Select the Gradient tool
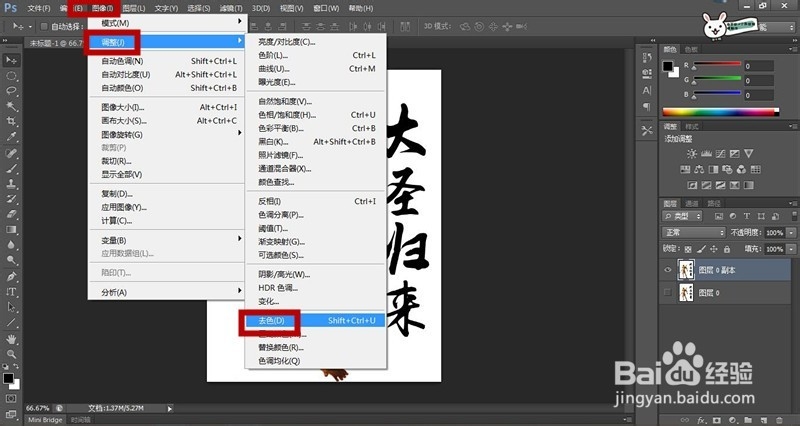800x426 pixels. click(11, 230)
